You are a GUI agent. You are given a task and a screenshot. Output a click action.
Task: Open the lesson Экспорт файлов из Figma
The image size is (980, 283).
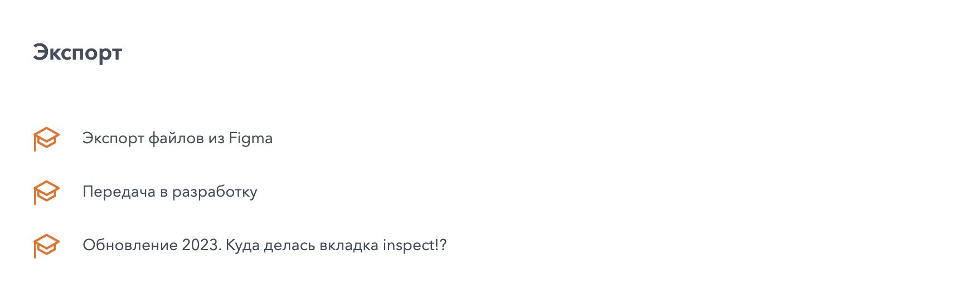tap(177, 138)
